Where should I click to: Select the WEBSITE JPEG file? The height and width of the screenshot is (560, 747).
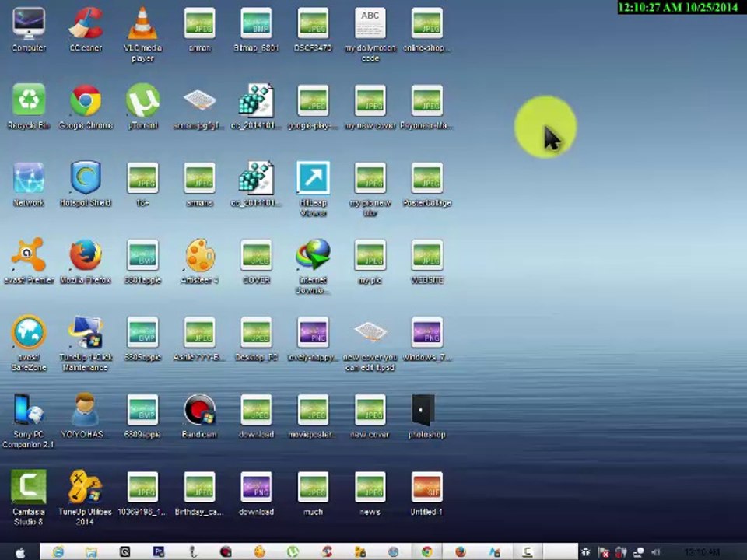[427, 261]
